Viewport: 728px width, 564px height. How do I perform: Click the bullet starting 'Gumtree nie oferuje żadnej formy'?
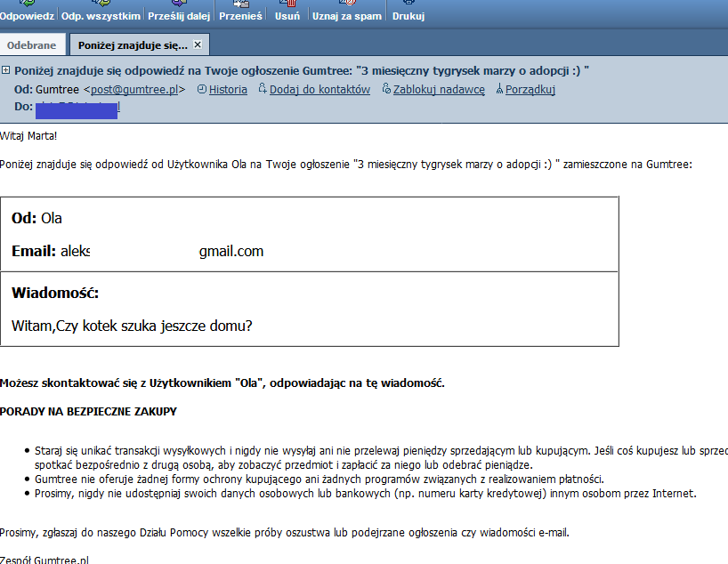click(x=320, y=479)
